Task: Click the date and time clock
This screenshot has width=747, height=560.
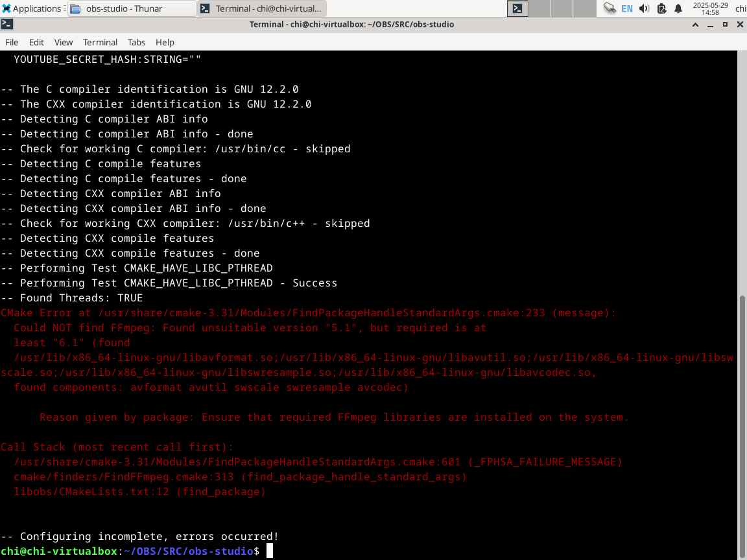Action: (710, 8)
